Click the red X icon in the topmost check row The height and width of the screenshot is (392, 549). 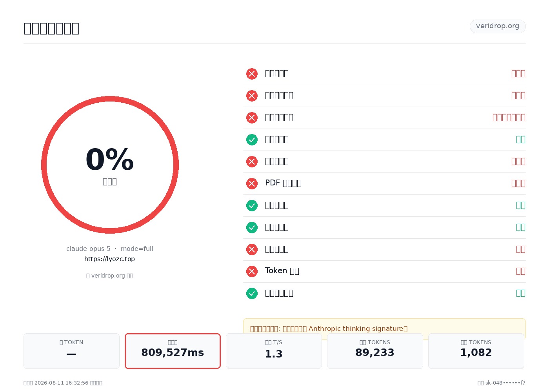pyautogui.click(x=252, y=74)
